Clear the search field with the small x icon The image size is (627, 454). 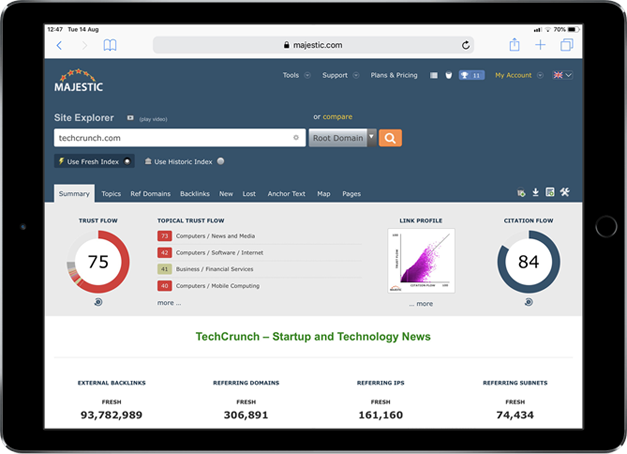click(296, 138)
